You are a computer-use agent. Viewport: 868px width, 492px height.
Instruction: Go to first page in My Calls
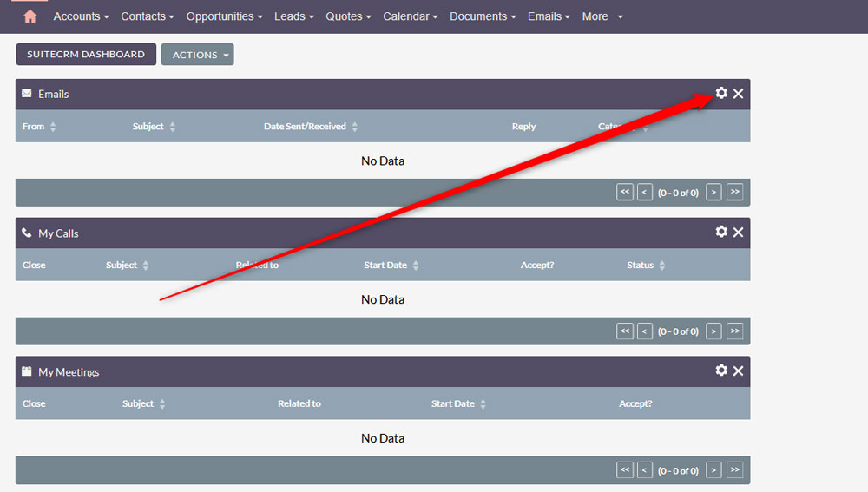(x=624, y=331)
